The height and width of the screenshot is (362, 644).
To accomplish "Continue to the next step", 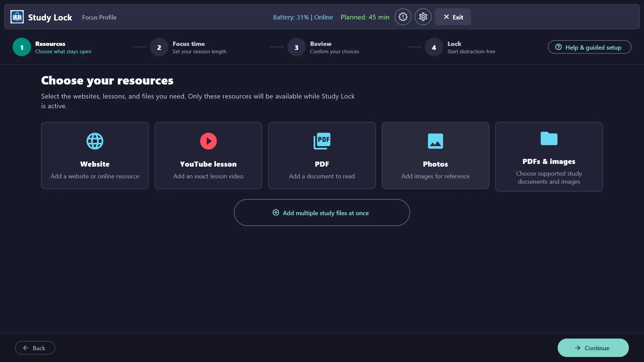I will tap(593, 348).
